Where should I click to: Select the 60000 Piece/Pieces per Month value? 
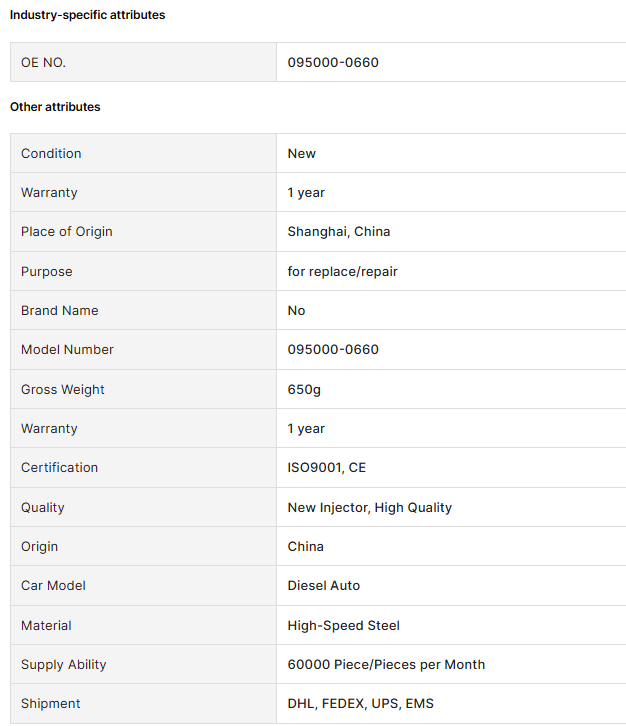click(x=386, y=665)
